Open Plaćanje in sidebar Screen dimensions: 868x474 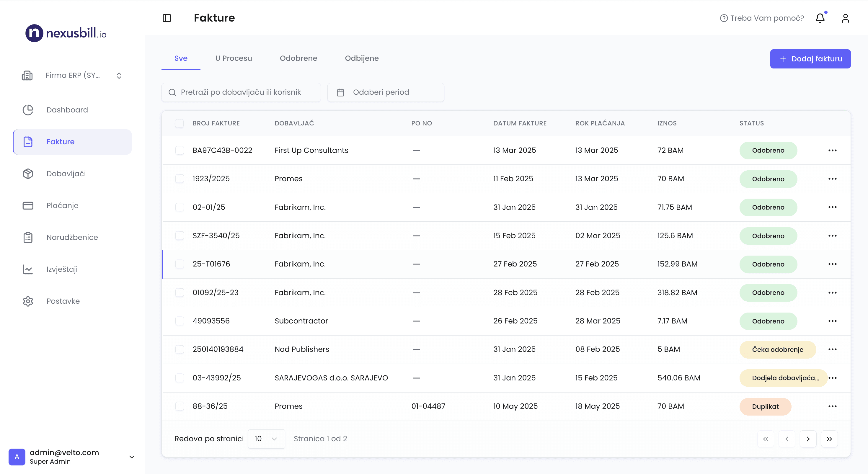click(x=62, y=205)
